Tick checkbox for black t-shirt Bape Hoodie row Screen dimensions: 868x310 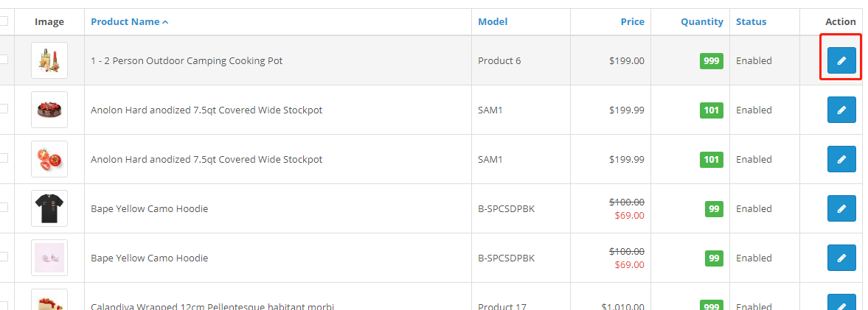point(4,208)
